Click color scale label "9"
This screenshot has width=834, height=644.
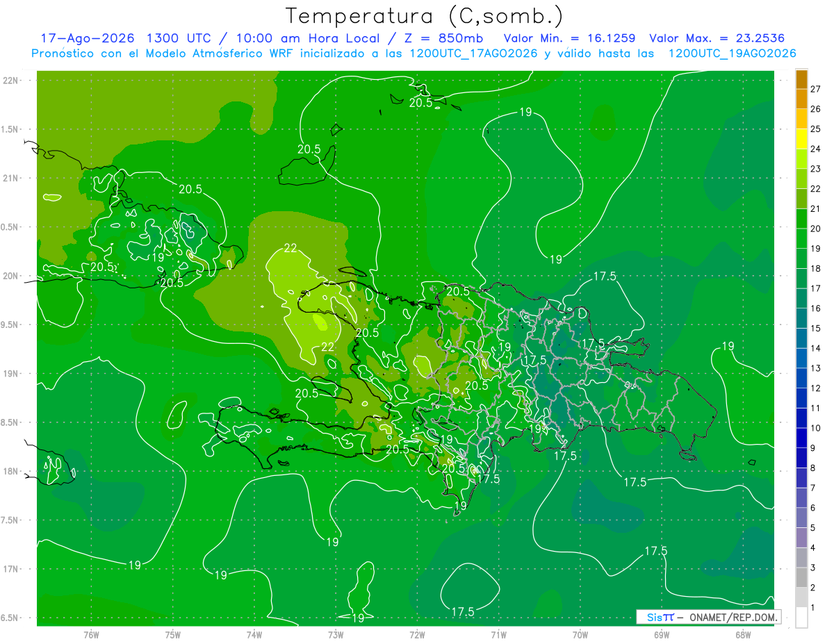tap(813, 448)
